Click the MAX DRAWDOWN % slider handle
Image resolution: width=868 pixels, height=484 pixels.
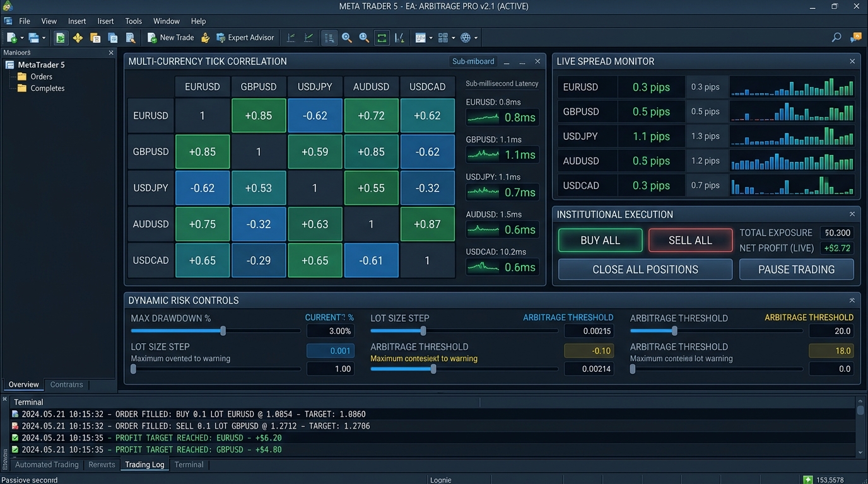[223, 331]
